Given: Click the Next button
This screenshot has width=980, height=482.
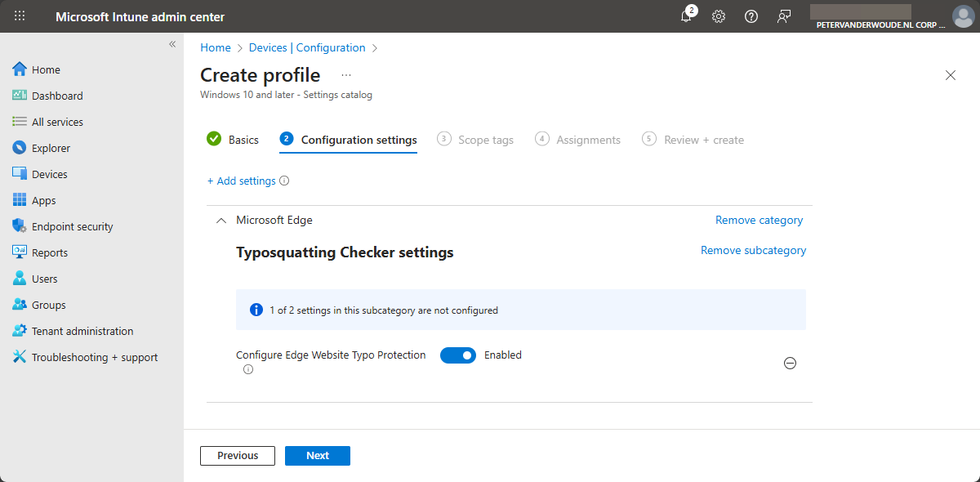Looking at the screenshot, I should [318, 456].
